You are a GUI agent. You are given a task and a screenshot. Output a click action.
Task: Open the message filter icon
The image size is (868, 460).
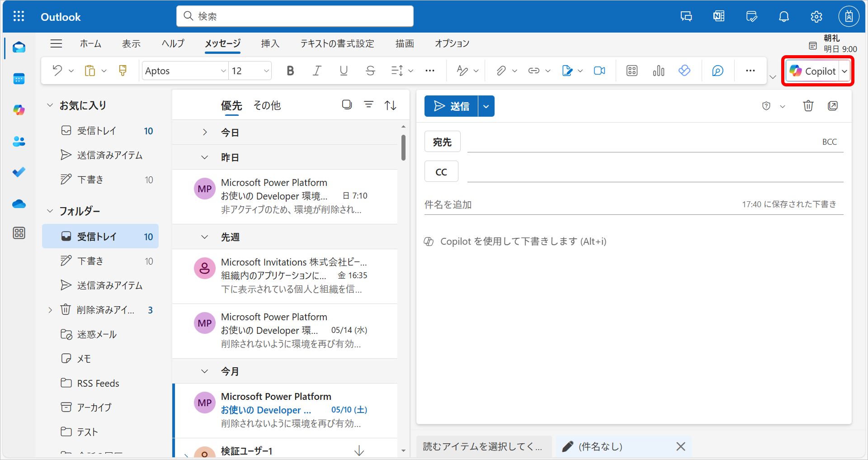pyautogui.click(x=368, y=105)
